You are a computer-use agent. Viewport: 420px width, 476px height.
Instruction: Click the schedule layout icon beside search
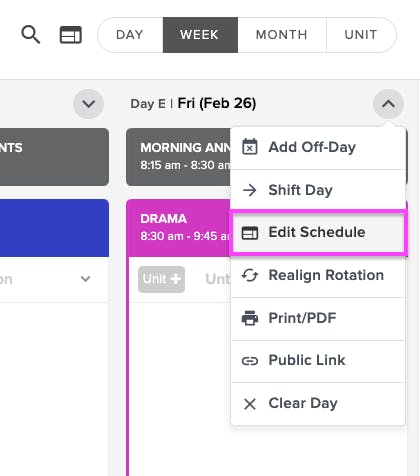(70, 35)
